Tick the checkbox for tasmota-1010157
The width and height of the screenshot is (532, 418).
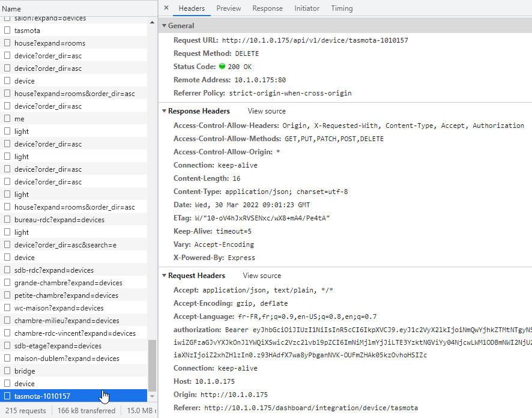click(x=7, y=396)
